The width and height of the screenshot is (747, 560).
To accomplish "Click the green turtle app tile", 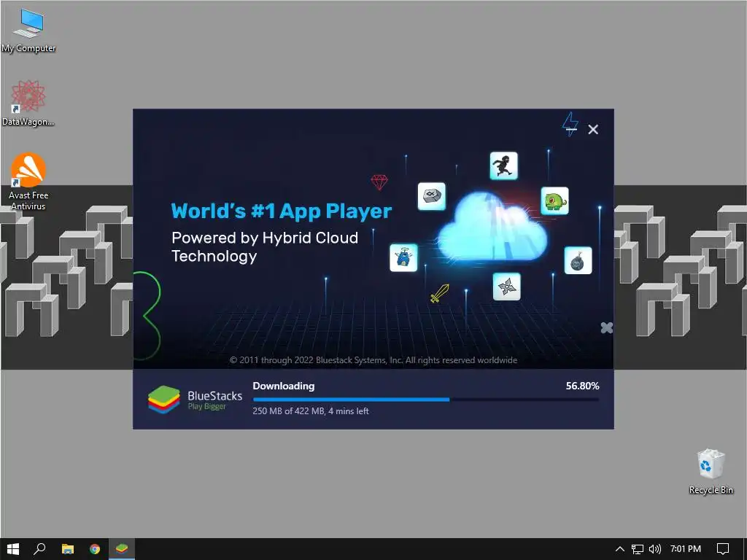I will click(554, 201).
